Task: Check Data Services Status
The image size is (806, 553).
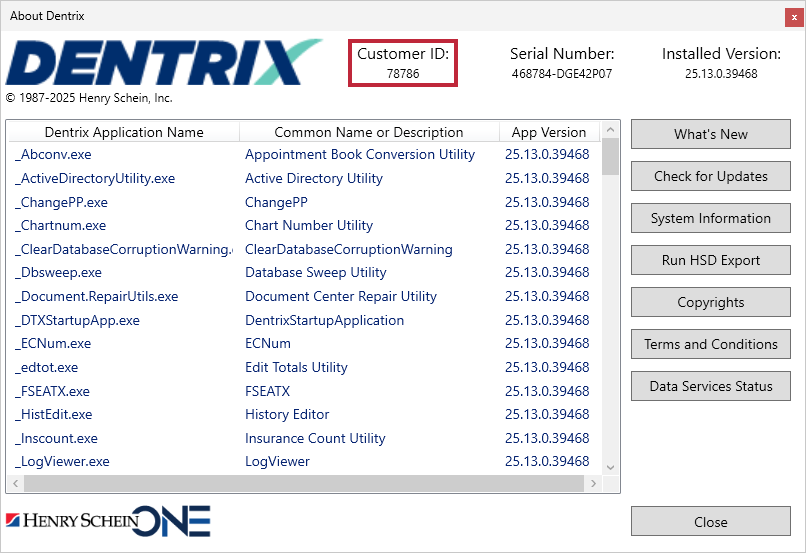Action: 710,386
